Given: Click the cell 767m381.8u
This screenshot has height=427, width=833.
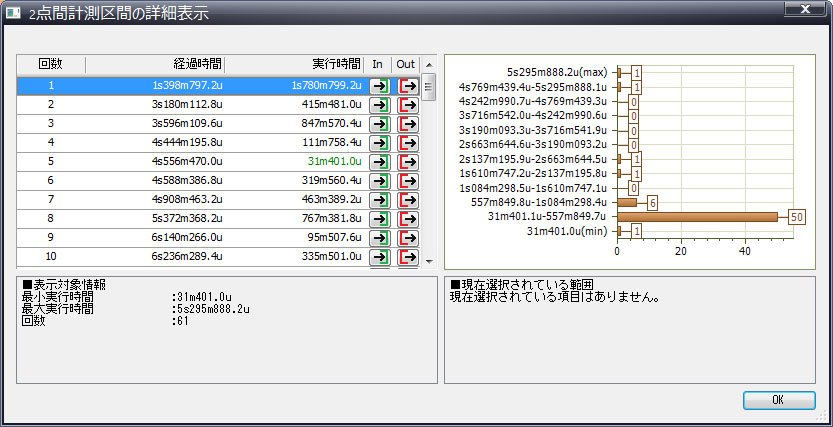Looking at the screenshot, I should click(x=331, y=218).
